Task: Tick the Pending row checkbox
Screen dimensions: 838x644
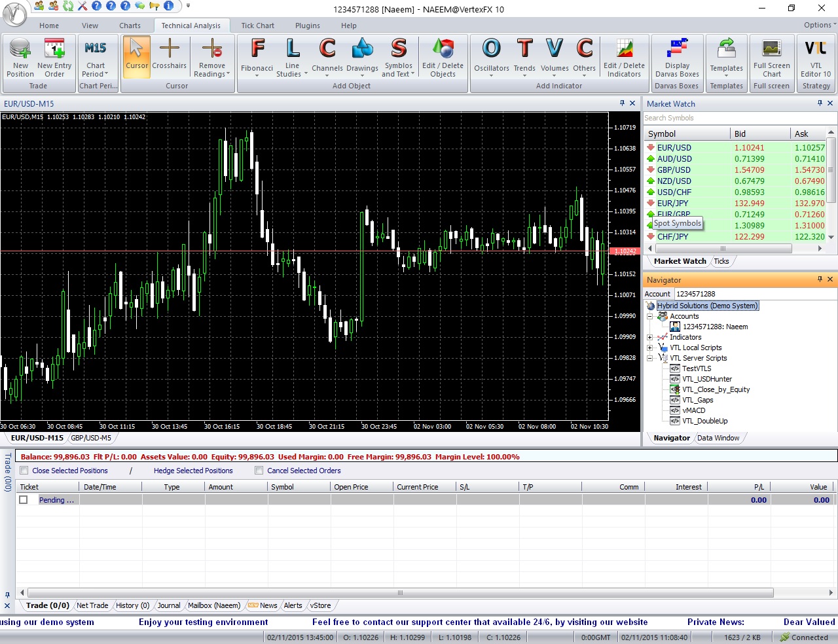Action: pyautogui.click(x=24, y=500)
